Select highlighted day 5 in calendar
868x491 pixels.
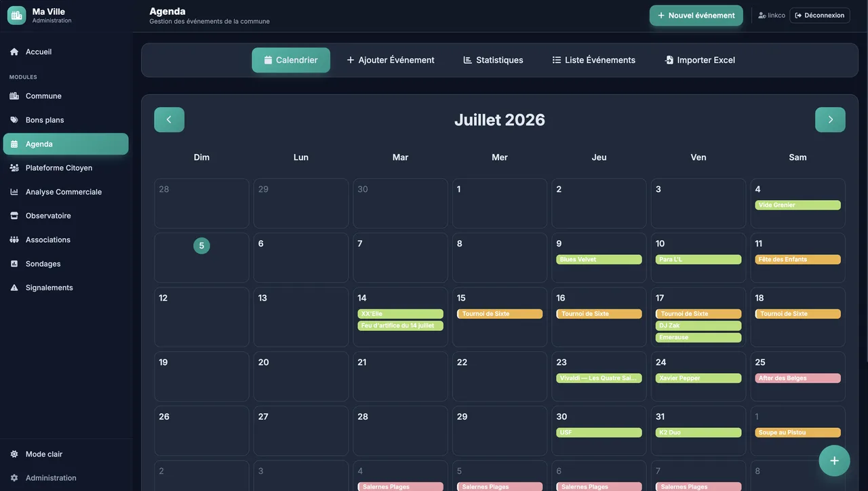(x=201, y=245)
